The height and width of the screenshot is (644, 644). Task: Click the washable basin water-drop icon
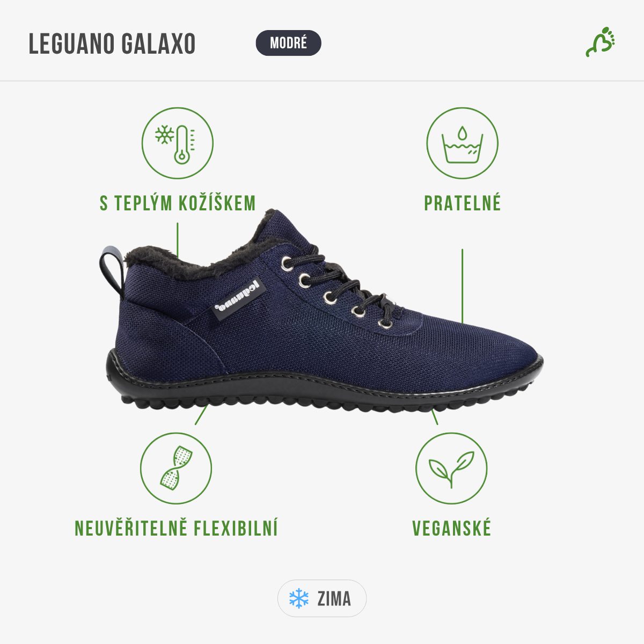pyautogui.click(x=462, y=143)
